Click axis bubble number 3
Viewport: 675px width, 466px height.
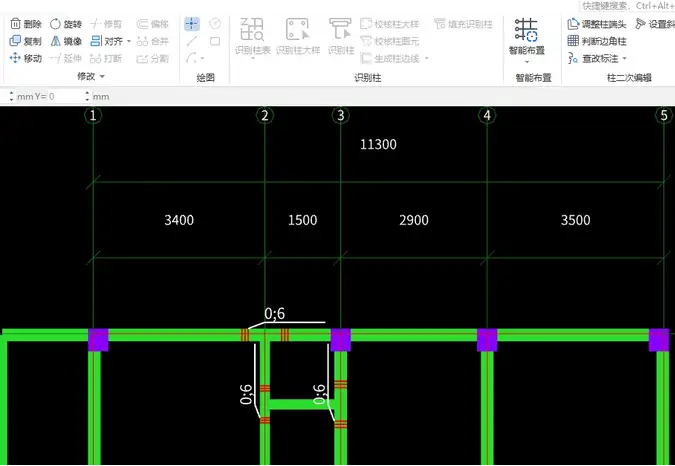(x=341, y=115)
